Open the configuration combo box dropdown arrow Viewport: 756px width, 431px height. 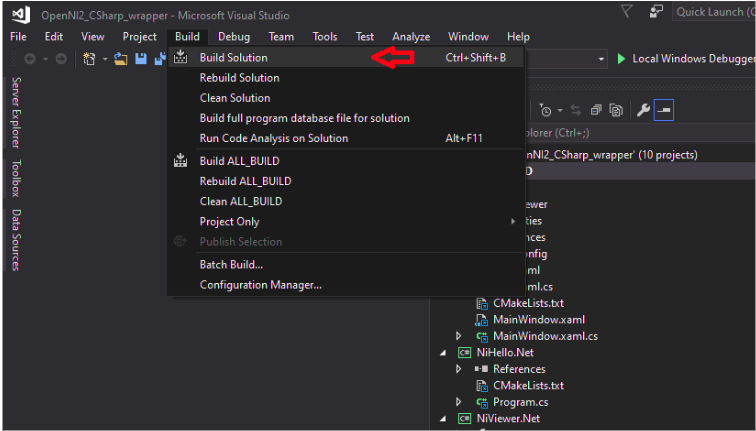click(601, 59)
